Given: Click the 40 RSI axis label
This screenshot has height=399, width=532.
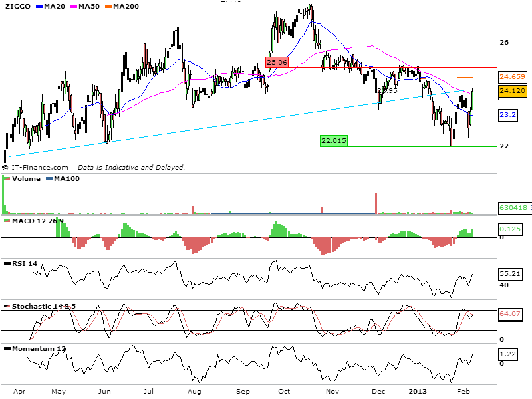Looking at the screenshot, I should [504, 285].
